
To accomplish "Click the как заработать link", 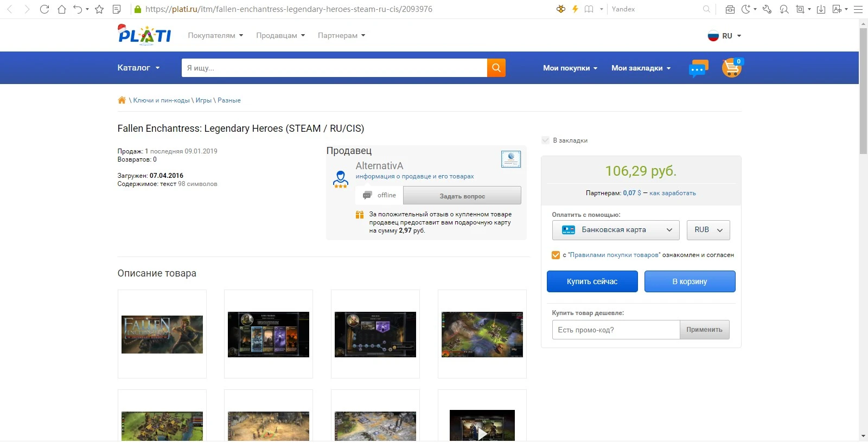I will [x=673, y=193].
